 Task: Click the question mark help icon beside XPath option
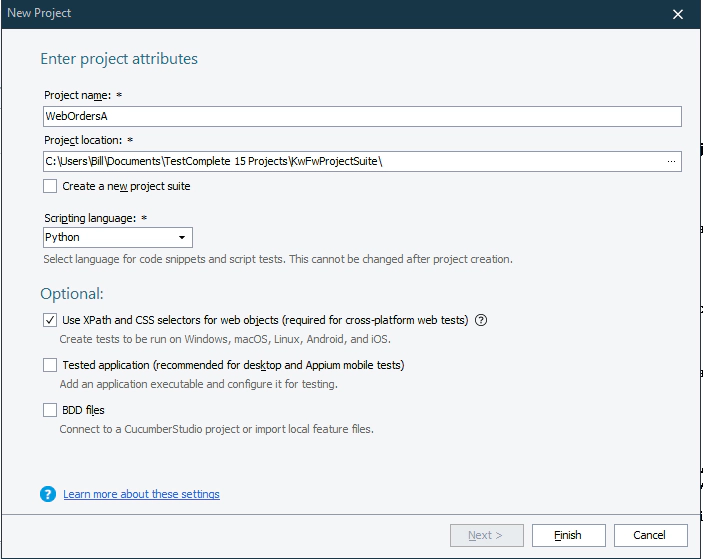pyautogui.click(x=481, y=320)
